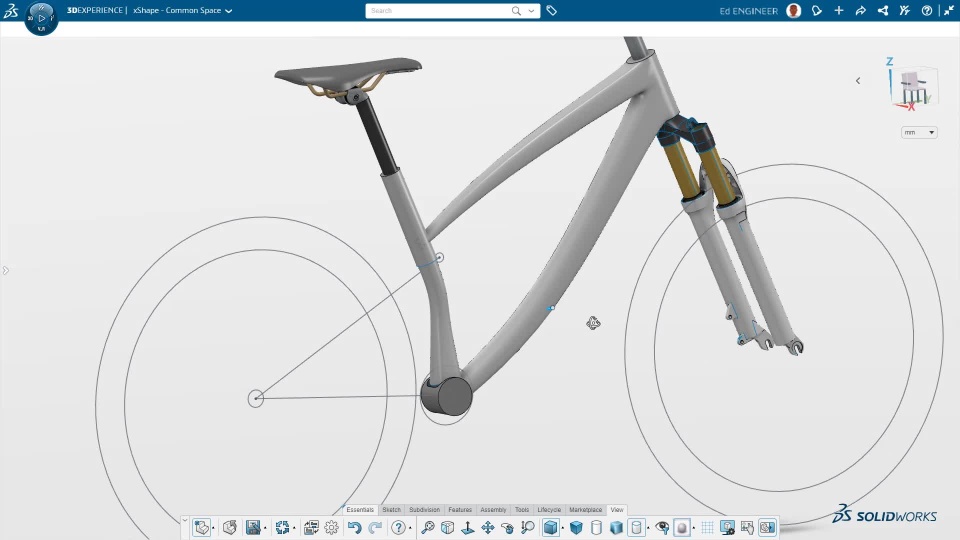Click the orientation view cube
Image resolution: width=960 pixels, height=540 pixels.
pyautogui.click(x=914, y=86)
